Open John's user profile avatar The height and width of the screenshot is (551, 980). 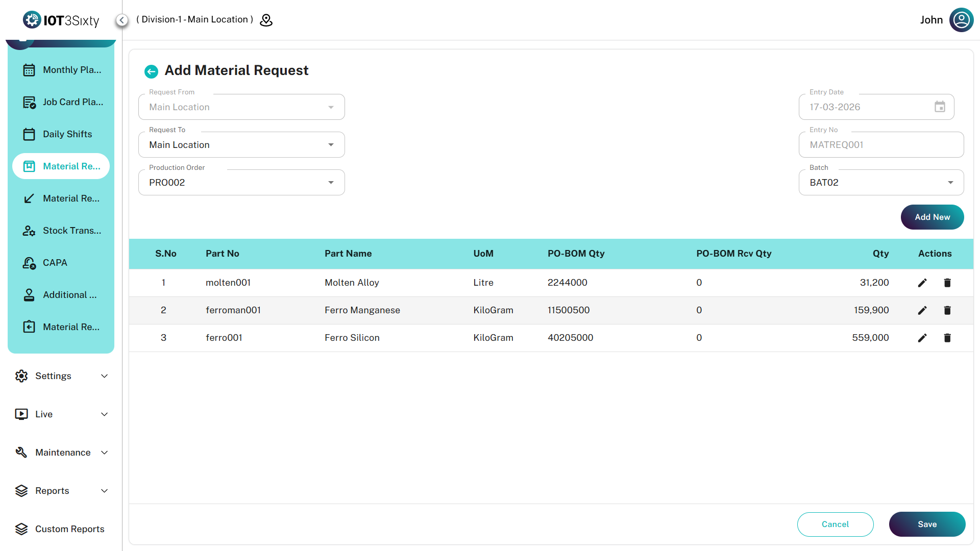(x=961, y=20)
